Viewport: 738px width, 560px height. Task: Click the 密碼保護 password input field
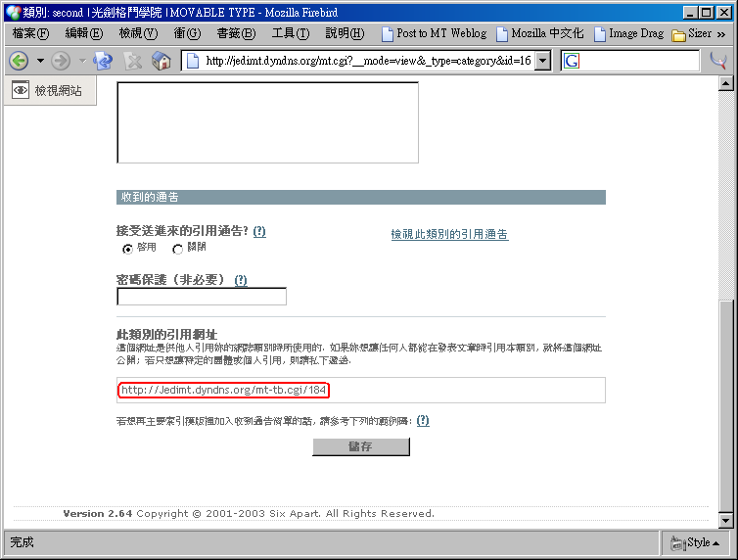pos(202,297)
